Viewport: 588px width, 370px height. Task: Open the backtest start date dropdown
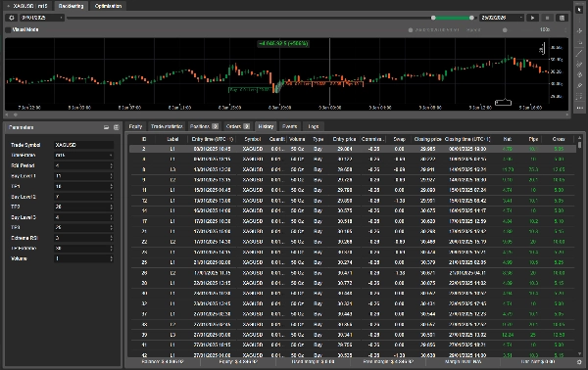(42, 18)
